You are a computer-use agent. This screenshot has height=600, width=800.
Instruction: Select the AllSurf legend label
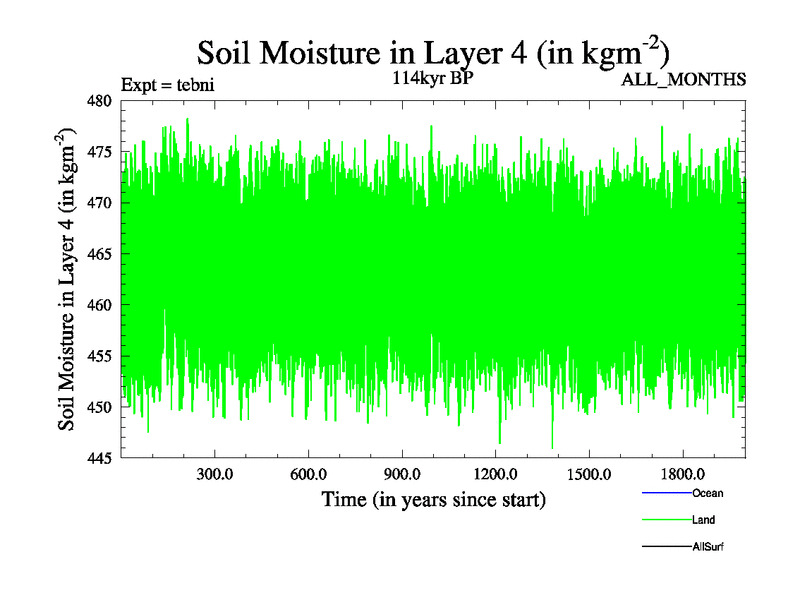(x=708, y=547)
